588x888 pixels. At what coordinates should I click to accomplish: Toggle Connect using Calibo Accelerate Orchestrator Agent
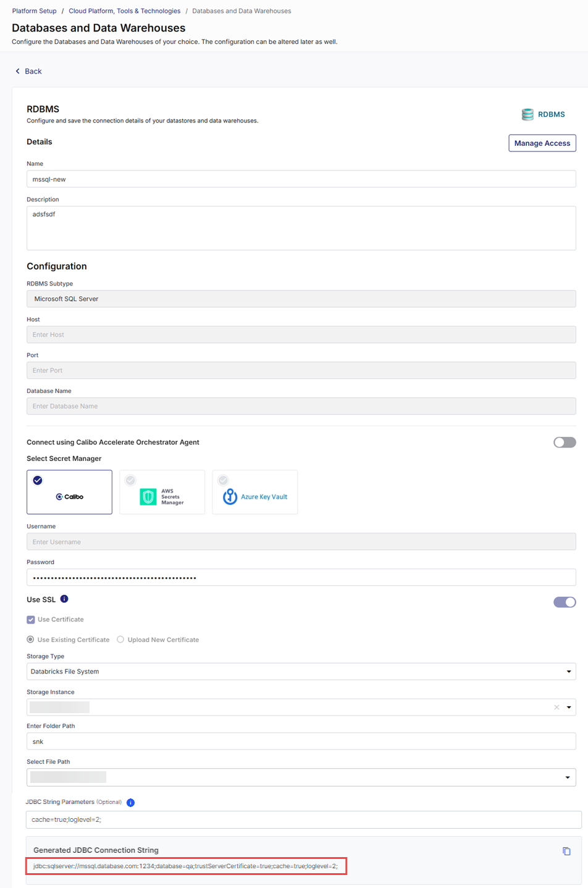(x=565, y=442)
